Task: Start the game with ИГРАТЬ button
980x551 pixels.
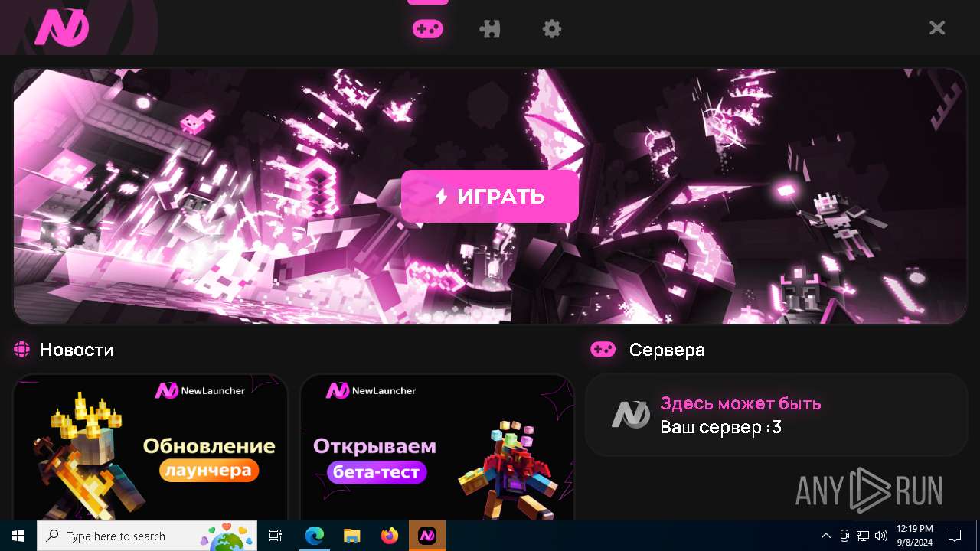Action: tap(490, 196)
